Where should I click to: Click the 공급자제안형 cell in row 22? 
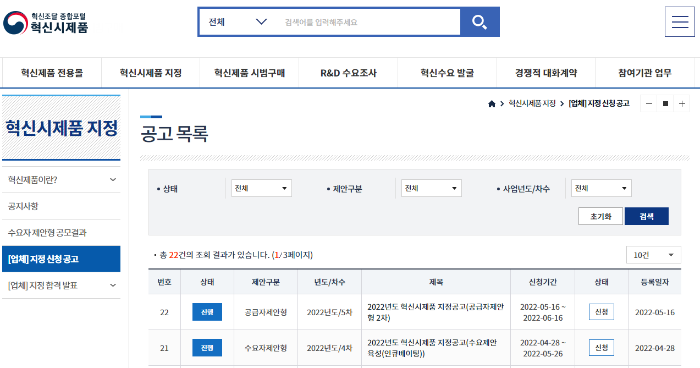point(266,312)
